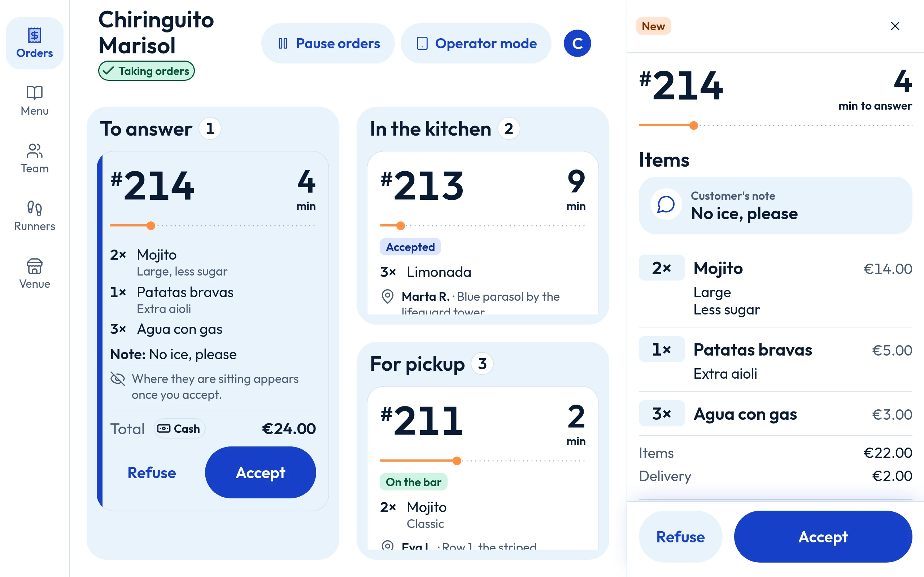Screen dimensions: 924x577
Task: Open the Menu book icon
Action: coord(34,93)
